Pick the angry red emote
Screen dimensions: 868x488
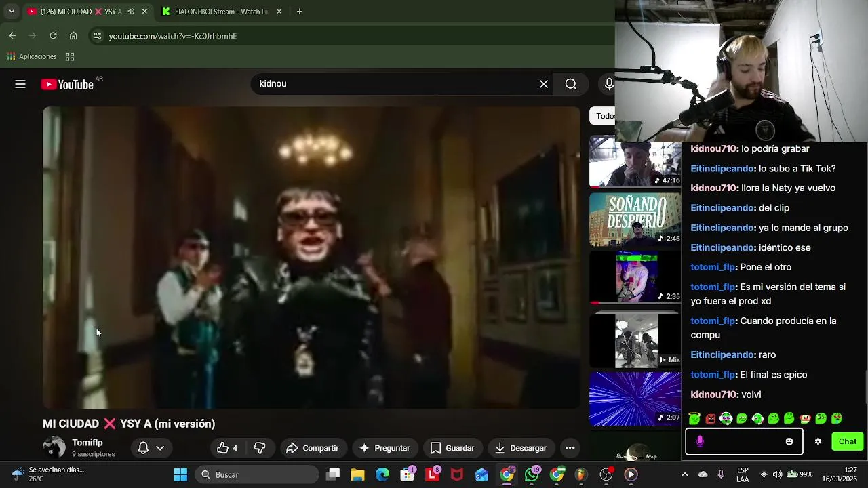pyautogui.click(x=710, y=419)
